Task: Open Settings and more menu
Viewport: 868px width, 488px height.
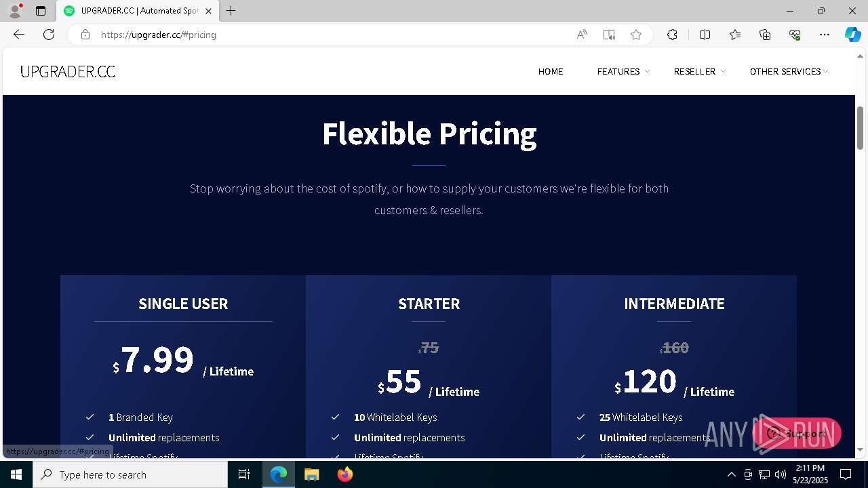Action: tap(825, 35)
